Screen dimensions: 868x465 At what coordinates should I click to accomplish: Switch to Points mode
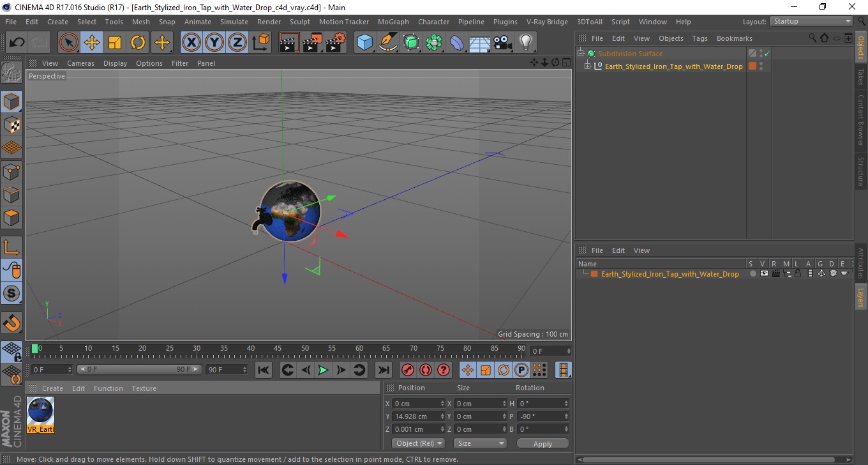(11, 171)
